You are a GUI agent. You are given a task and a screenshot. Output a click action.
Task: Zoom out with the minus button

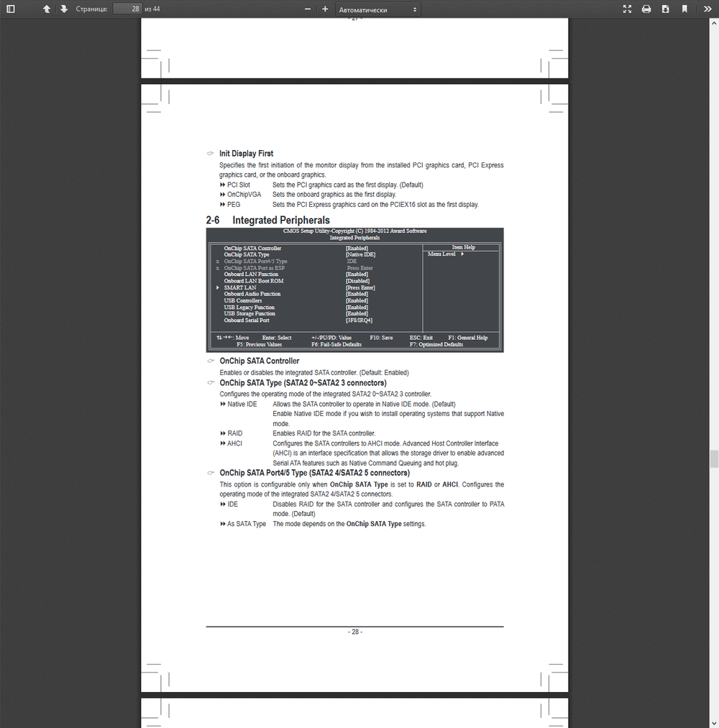pos(308,9)
